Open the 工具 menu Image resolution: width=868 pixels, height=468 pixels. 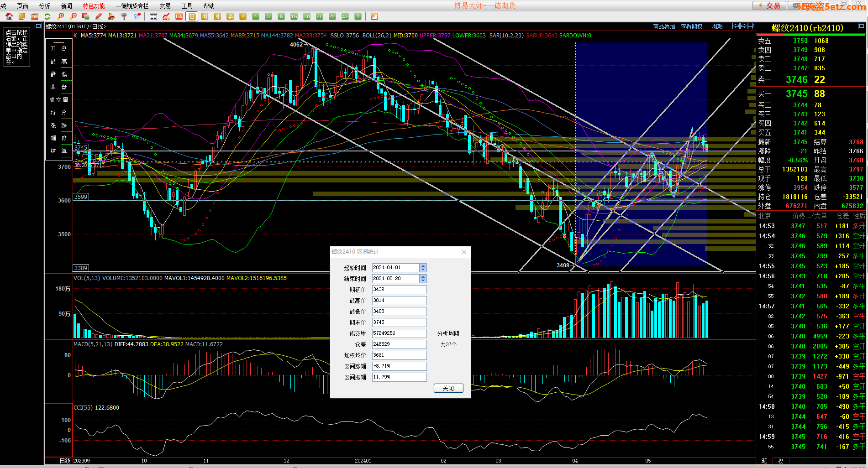tap(187, 6)
